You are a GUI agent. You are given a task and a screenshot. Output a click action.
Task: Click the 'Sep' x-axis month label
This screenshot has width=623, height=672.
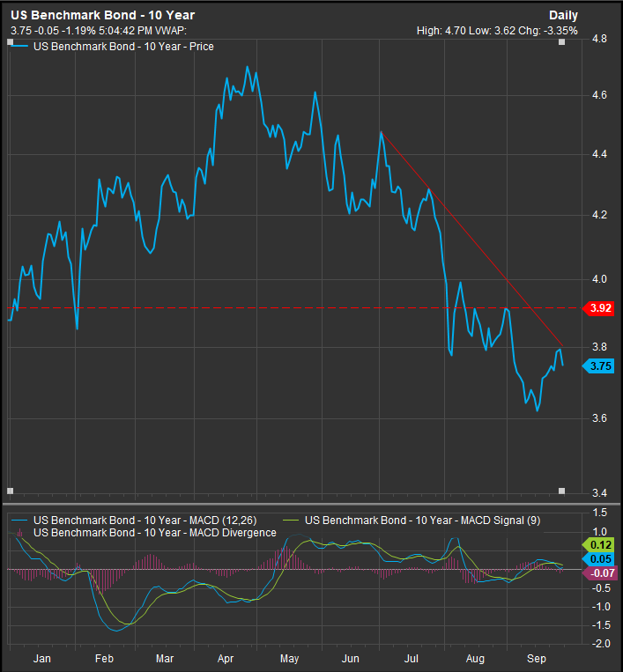[537, 659]
